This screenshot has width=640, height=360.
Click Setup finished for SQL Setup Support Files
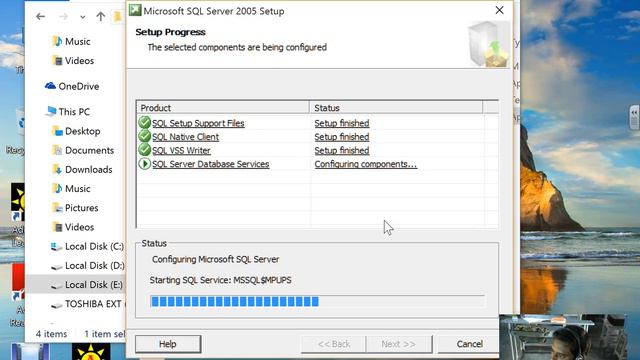tap(342, 123)
